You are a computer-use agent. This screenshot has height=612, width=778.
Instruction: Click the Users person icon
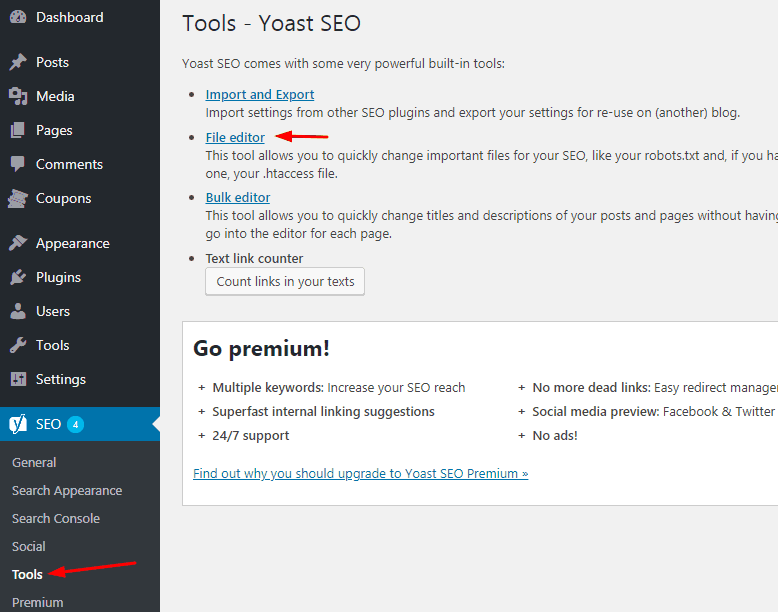pyautogui.click(x=18, y=311)
